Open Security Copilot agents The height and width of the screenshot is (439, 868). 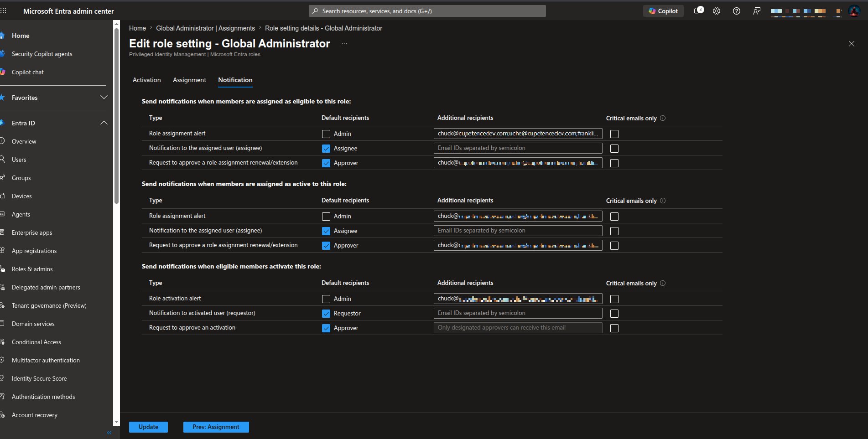pos(42,54)
